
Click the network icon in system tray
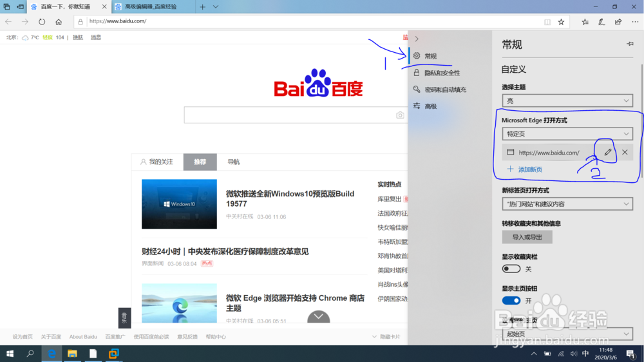pyautogui.click(x=561, y=354)
